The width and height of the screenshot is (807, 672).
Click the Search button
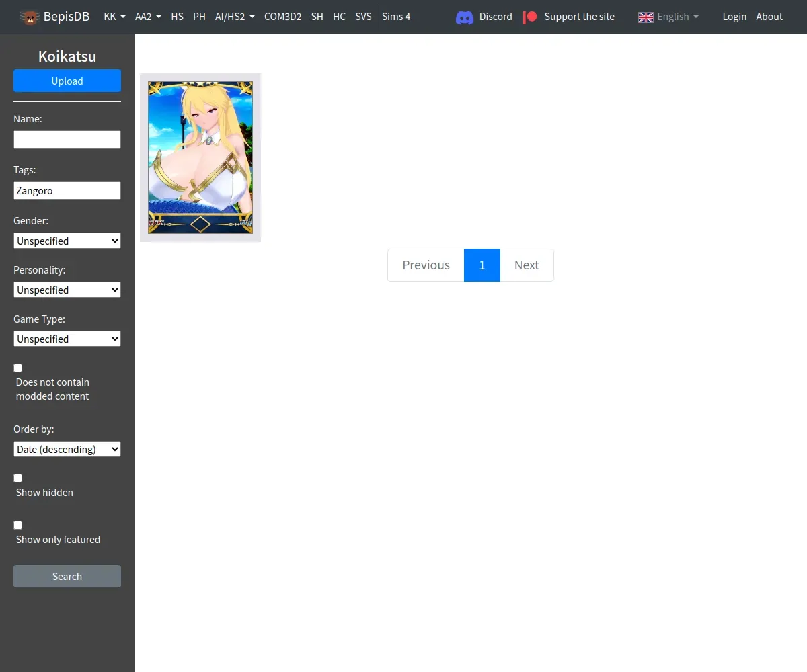click(x=67, y=576)
